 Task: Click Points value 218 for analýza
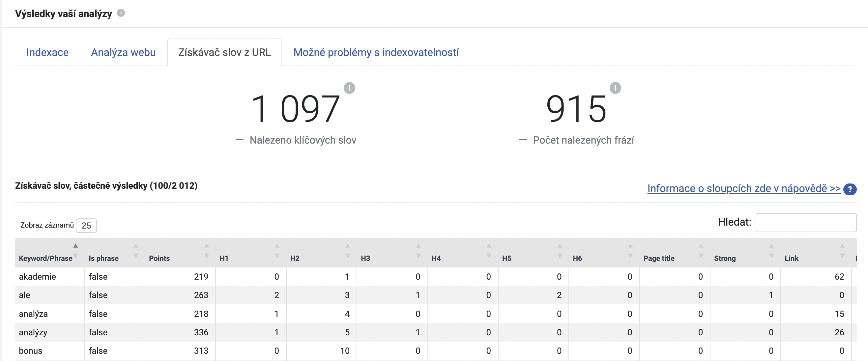point(201,314)
